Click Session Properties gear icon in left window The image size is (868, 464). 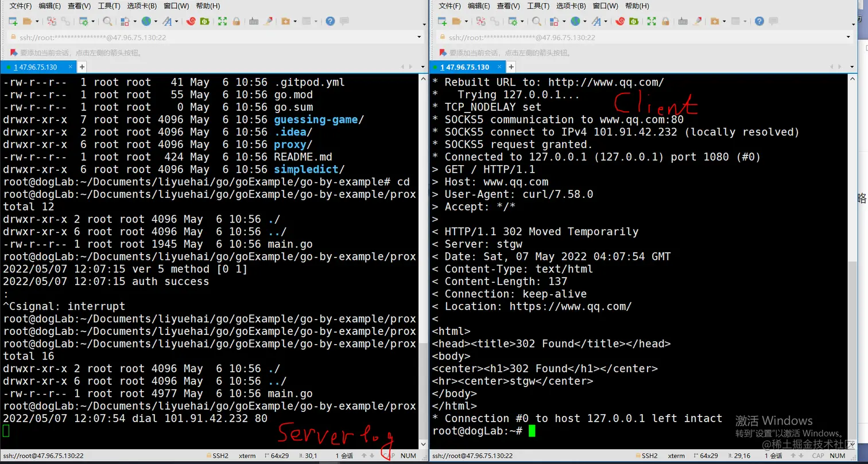point(83,21)
